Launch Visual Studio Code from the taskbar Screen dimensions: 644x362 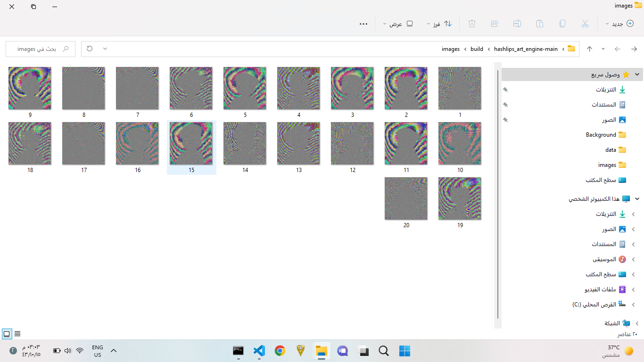coord(259,351)
